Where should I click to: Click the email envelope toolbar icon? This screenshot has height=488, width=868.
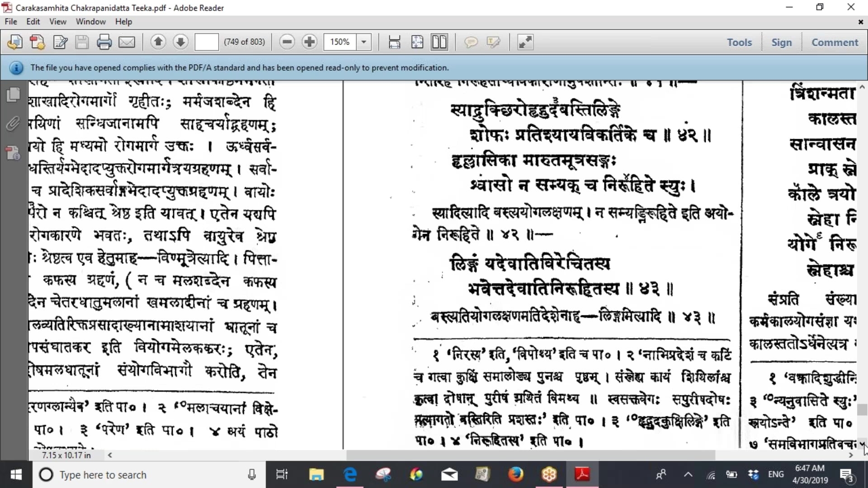coord(127,42)
